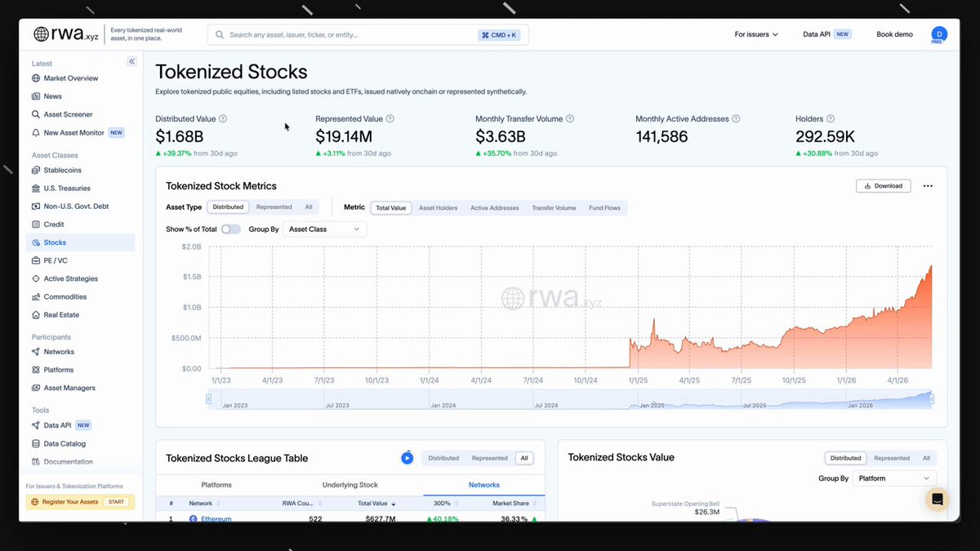Switch to the Fund Flows metric tab
Viewport: 980px width, 551px height.
[x=605, y=208]
